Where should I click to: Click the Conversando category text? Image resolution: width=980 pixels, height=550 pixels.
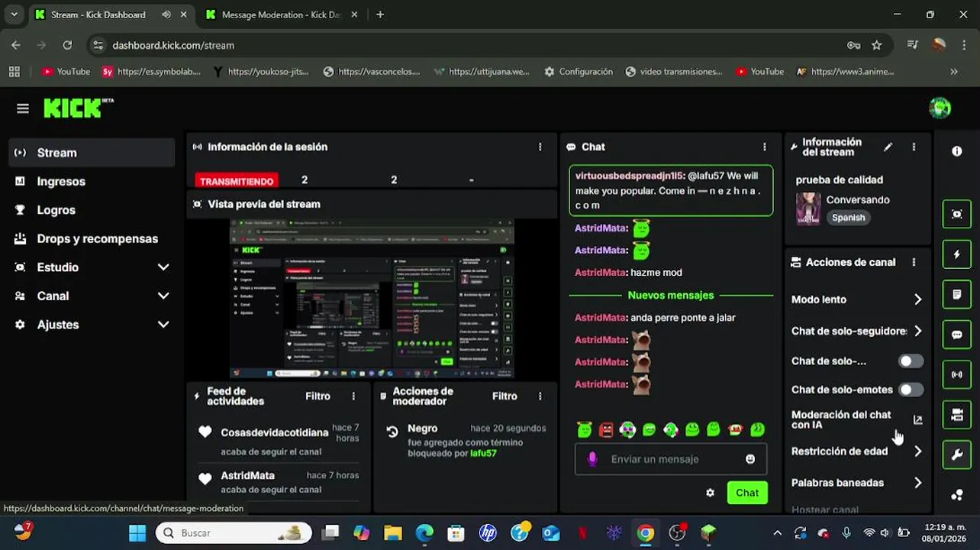[x=858, y=199]
